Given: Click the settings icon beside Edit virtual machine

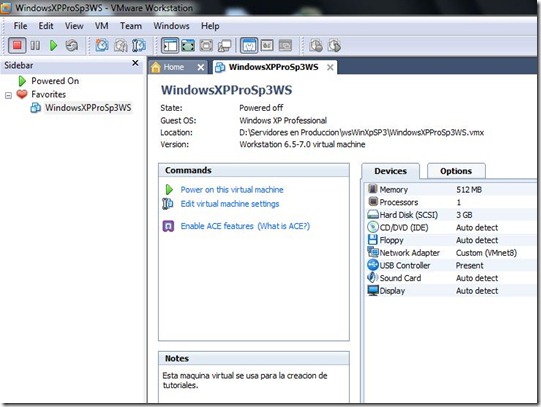Looking at the screenshot, I should click(x=168, y=204).
